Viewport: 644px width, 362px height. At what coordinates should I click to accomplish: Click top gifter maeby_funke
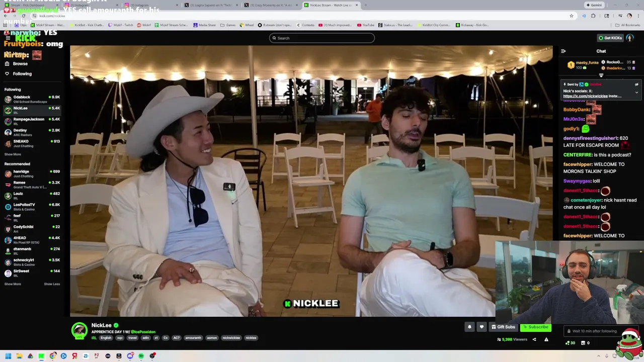tap(587, 63)
